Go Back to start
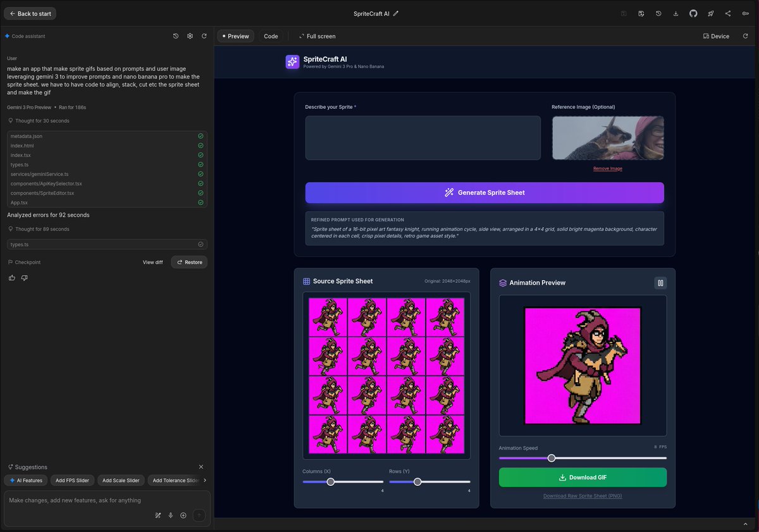This screenshot has width=759, height=532. (30, 13)
